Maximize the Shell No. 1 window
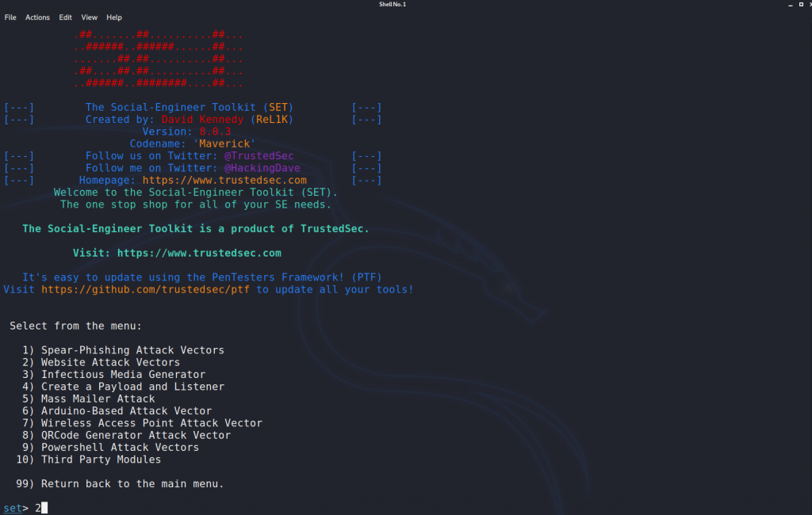This screenshot has width=812, height=515. [801, 4]
